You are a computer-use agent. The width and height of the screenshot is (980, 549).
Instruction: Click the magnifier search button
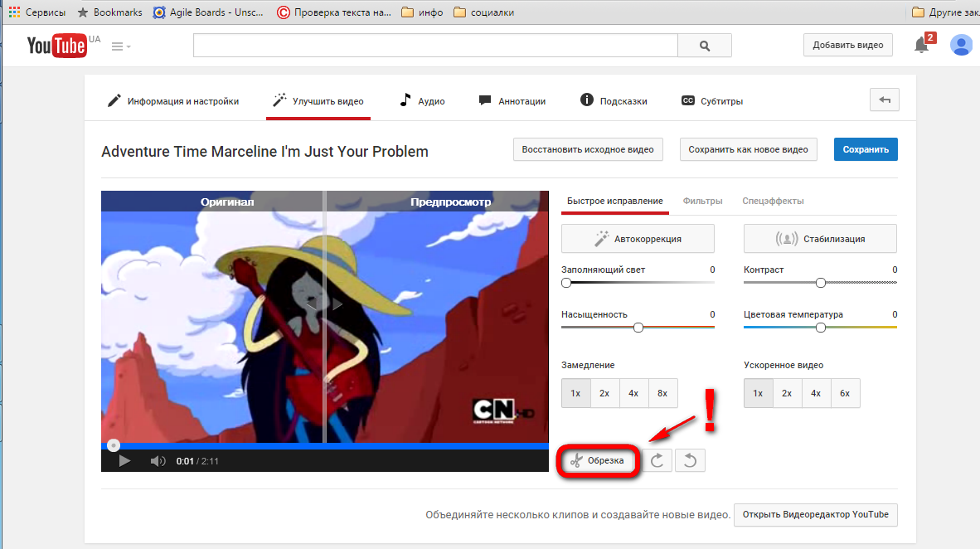point(705,46)
